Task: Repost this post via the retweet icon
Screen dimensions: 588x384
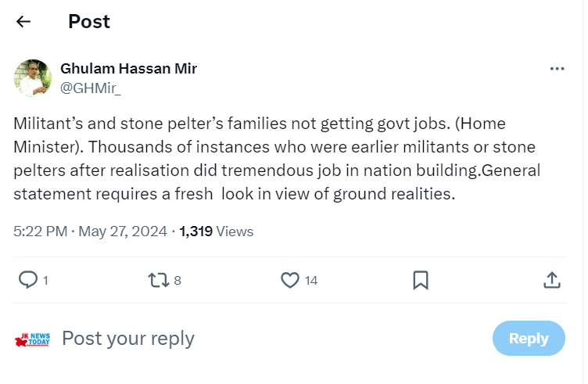Action: 159,279
